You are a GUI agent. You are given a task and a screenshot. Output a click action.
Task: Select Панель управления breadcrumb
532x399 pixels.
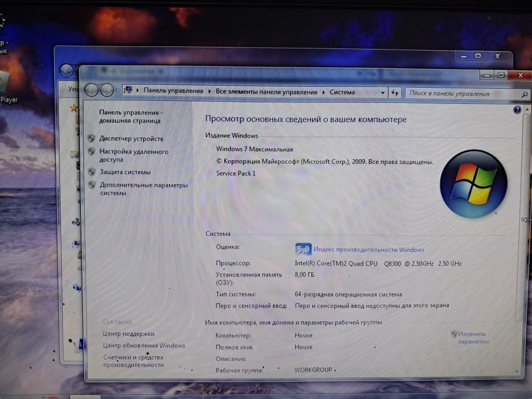[173, 91]
